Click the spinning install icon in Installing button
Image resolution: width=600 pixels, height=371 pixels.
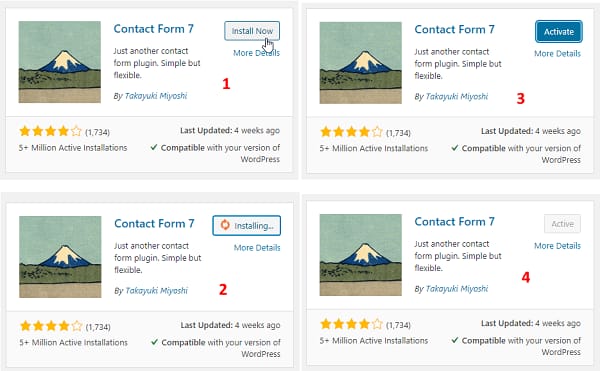(x=225, y=225)
